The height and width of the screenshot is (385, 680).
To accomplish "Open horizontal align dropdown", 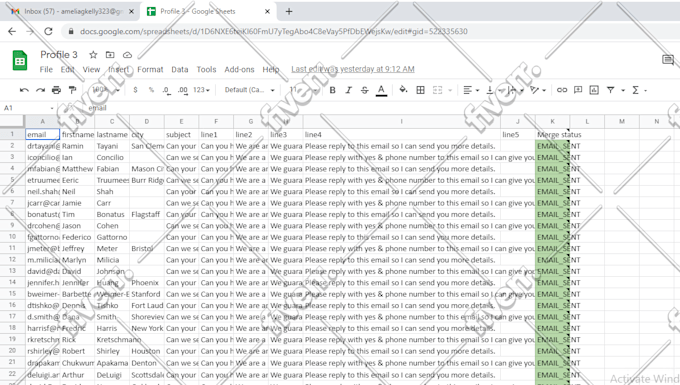I will click(x=471, y=90).
